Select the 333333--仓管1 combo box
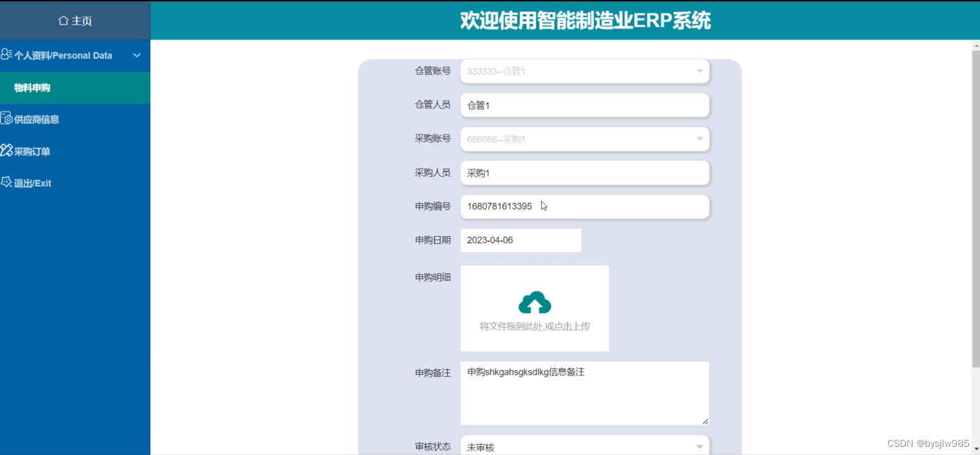 point(585,71)
